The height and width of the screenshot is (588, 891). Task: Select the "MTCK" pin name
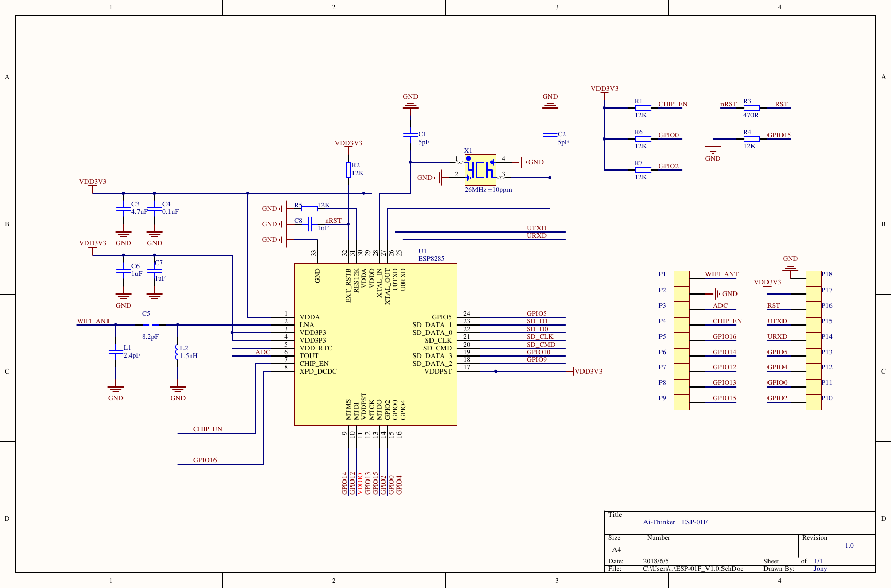tap(372, 409)
